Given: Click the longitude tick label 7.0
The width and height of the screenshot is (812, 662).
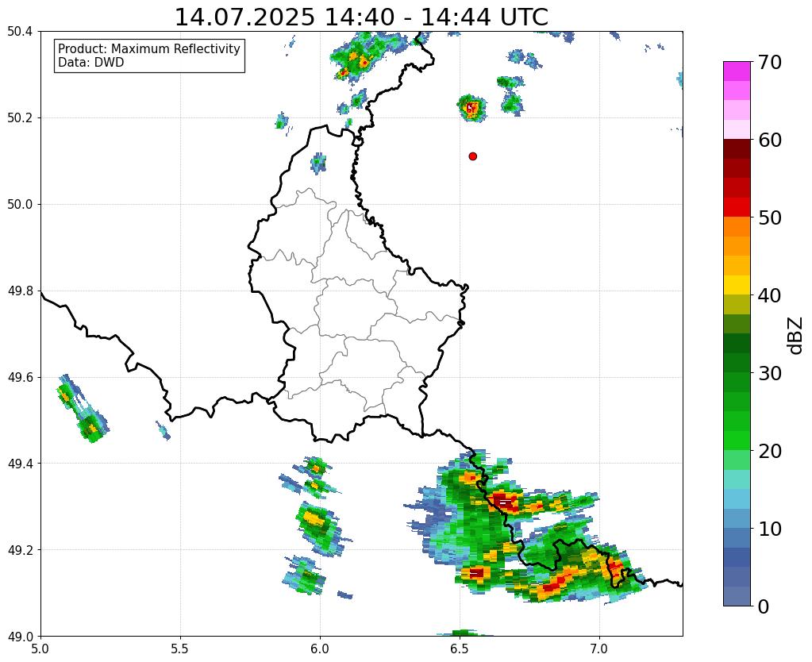Looking at the screenshot, I should [x=599, y=649].
